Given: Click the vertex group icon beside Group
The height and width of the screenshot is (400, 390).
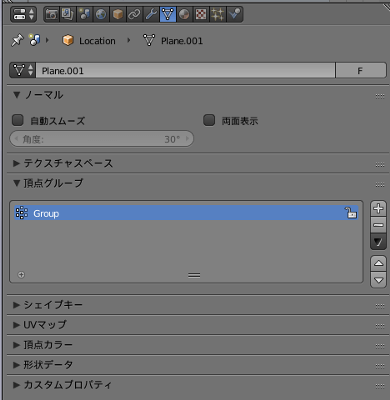Looking at the screenshot, I should coord(22,213).
